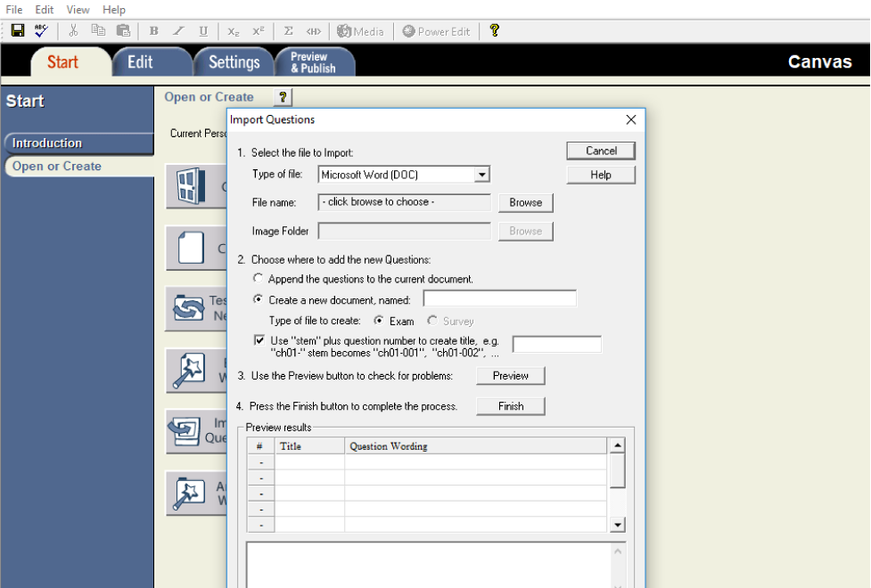Choose Survey as file type to create
This screenshot has width=871, height=588.
pyautogui.click(x=432, y=321)
